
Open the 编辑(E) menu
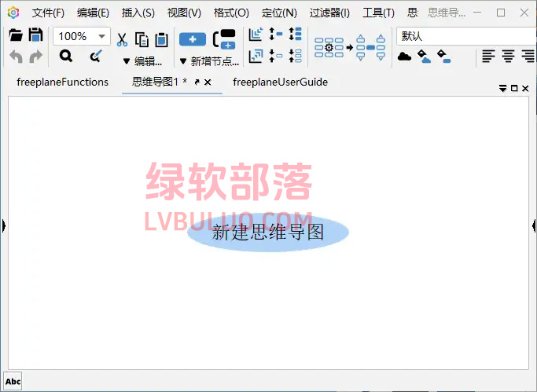pos(93,13)
